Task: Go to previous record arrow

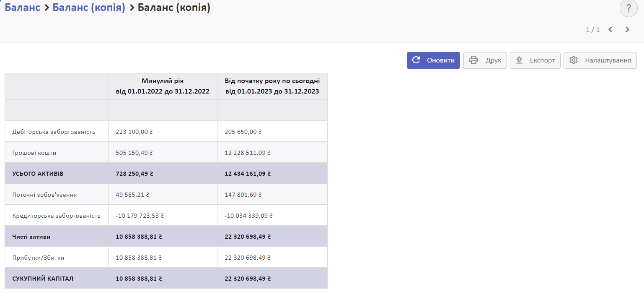Action: [x=610, y=29]
